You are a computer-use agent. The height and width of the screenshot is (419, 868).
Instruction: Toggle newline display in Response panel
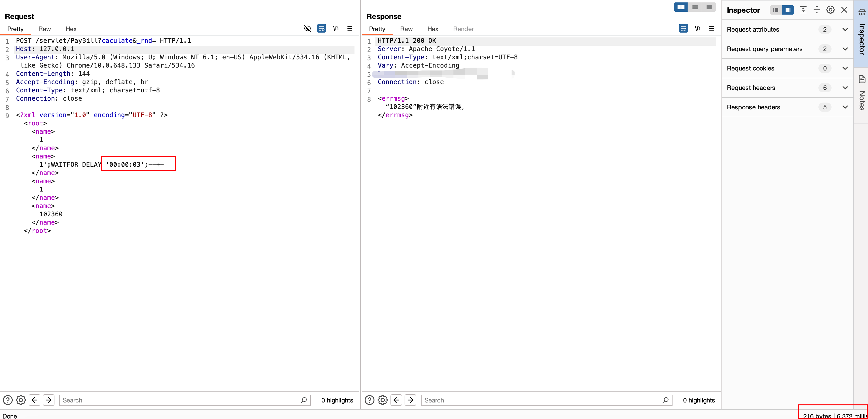pos(698,28)
